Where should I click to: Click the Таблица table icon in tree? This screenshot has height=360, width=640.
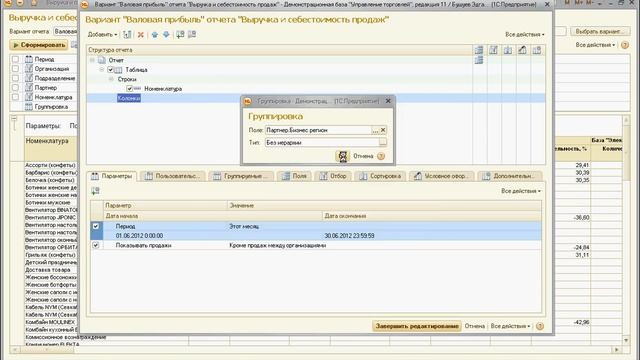point(118,70)
